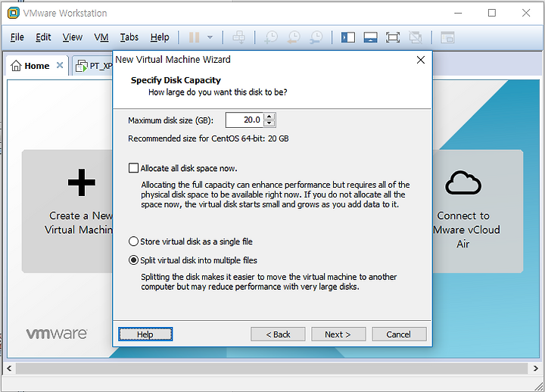Image resolution: width=545 pixels, height=392 pixels.
Task: Close the New Virtual Machine Wizard dialog
Action: pyautogui.click(x=421, y=60)
